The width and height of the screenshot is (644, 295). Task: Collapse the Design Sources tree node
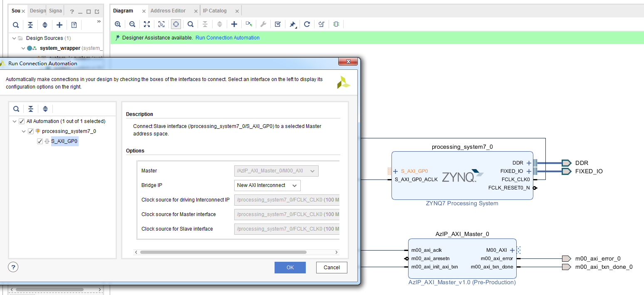14,38
